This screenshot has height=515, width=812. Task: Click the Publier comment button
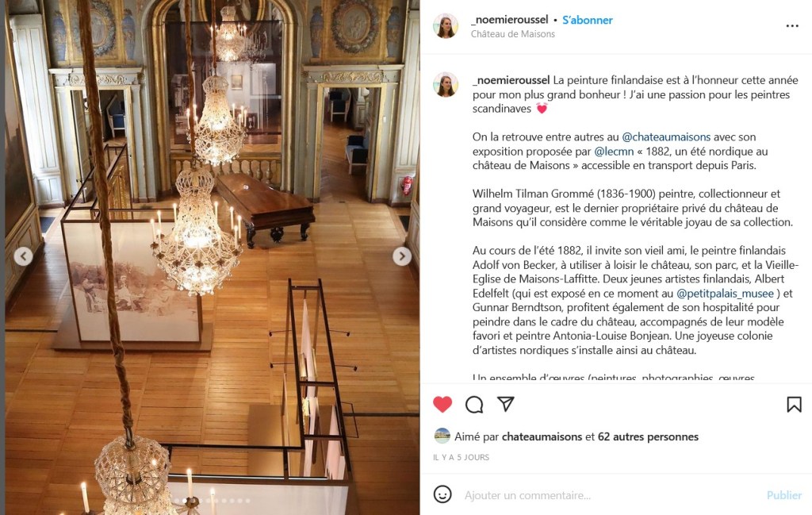pyautogui.click(x=784, y=495)
